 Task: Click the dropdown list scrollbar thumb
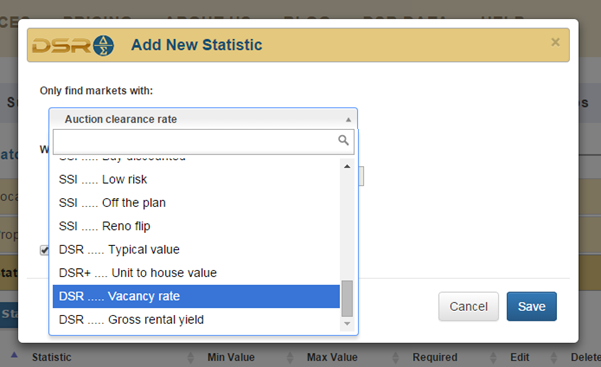click(347, 299)
